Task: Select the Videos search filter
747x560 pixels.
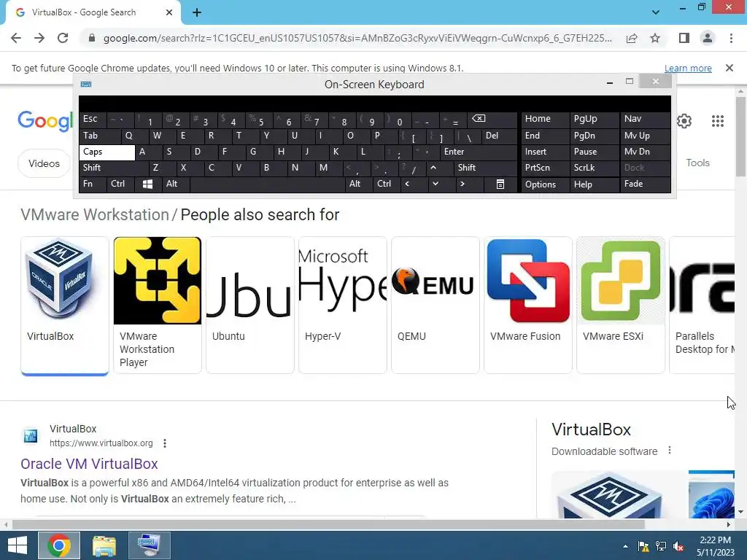Action: (44, 163)
